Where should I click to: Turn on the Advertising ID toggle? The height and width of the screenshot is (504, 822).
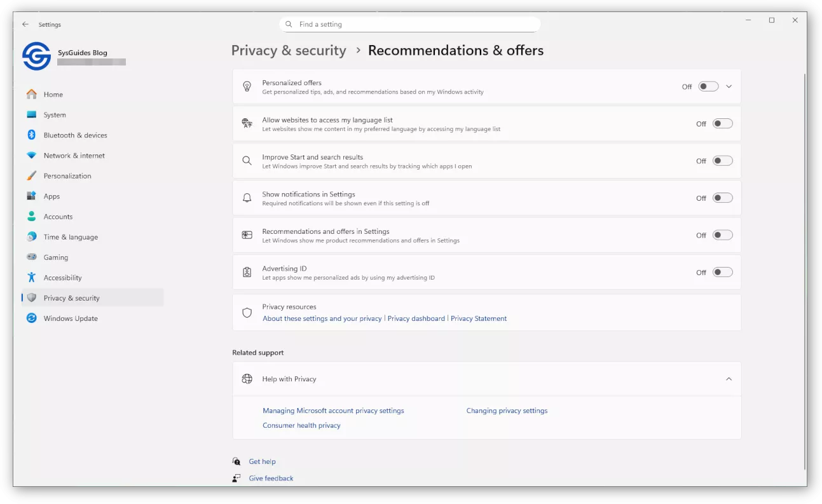click(722, 272)
